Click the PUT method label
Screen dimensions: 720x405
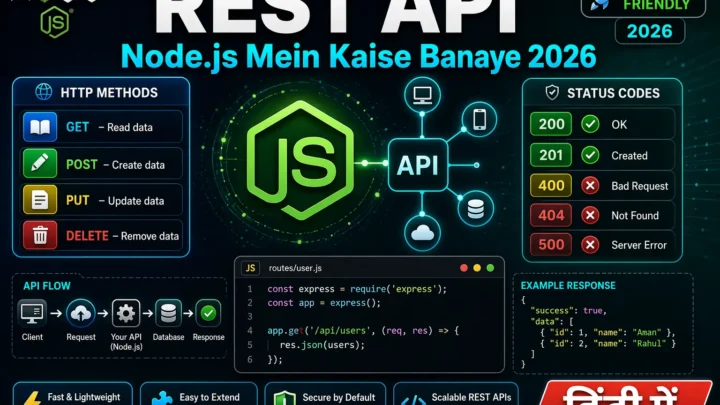click(x=78, y=201)
